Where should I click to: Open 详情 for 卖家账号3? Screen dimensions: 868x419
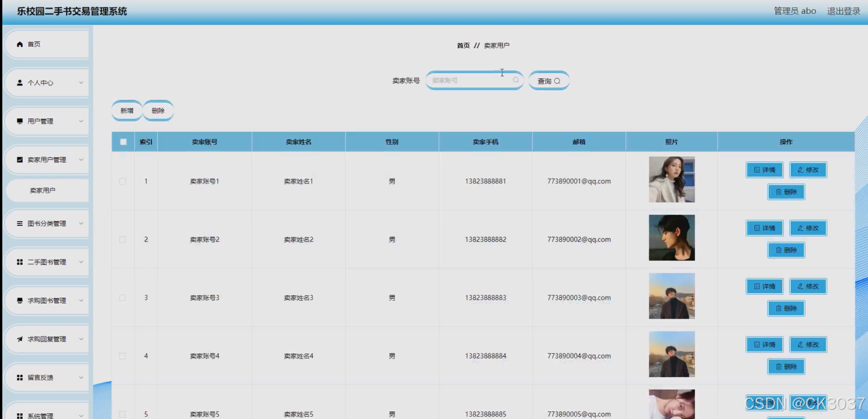click(x=765, y=286)
